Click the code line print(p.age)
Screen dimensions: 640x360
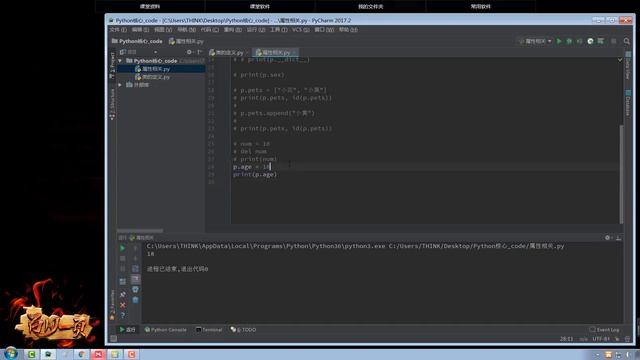[x=255, y=175]
